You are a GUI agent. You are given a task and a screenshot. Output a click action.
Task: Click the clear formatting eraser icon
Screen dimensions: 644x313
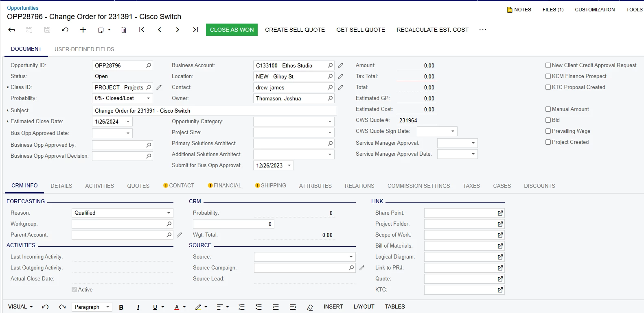pos(310,307)
